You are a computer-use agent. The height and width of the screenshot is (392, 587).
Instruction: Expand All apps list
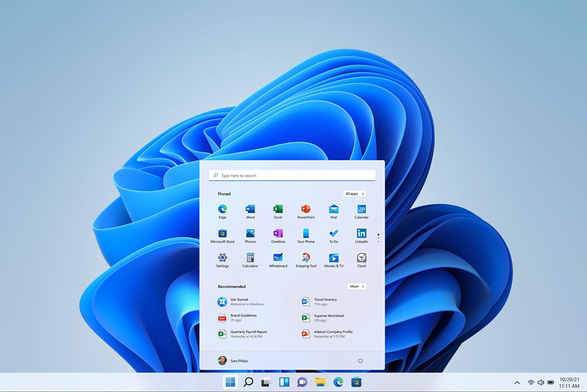tap(355, 194)
